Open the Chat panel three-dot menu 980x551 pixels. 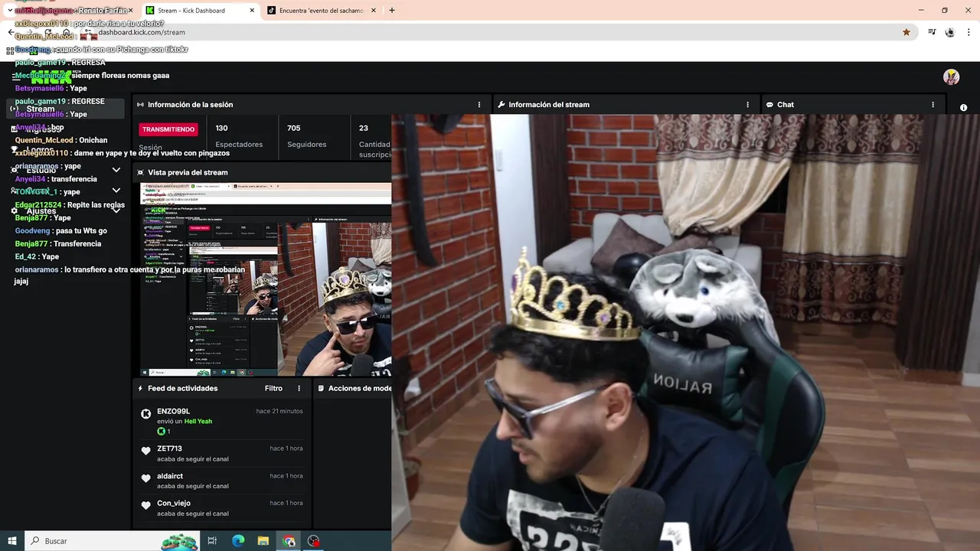pos(933,105)
